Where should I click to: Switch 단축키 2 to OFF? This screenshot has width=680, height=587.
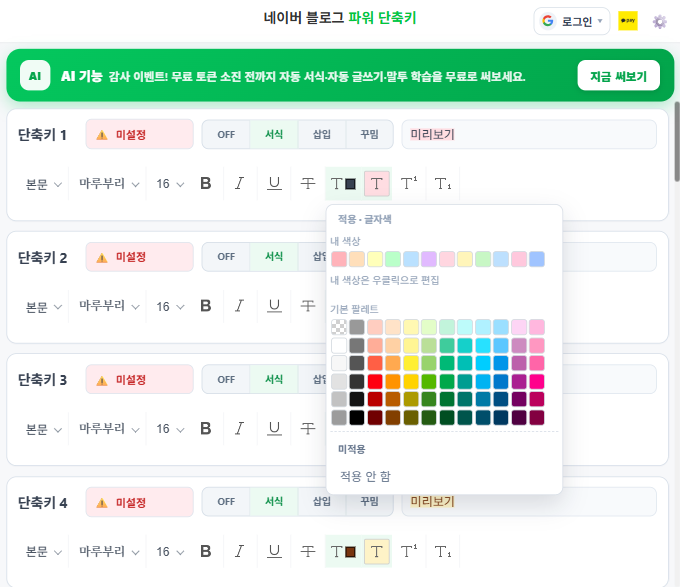point(226,257)
